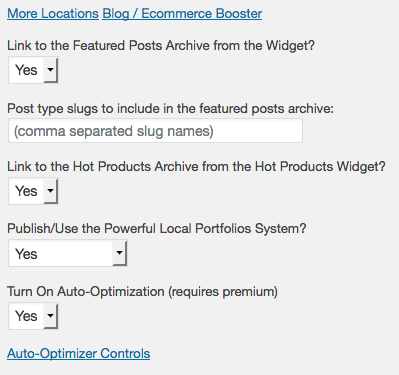
Task: Click the Hot Products Archive question label
Action: [x=196, y=166]
